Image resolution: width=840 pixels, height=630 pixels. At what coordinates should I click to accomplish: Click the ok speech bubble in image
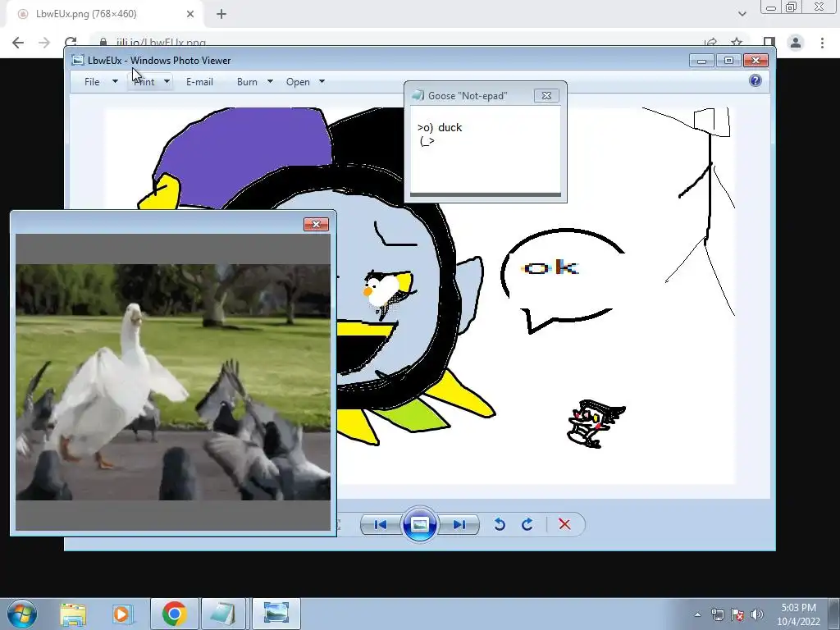(x=562, y=281)
